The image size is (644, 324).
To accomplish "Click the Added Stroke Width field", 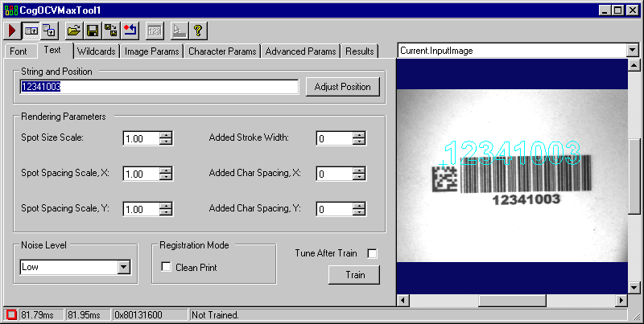I will pyautogui.click(x=334, y=138).
